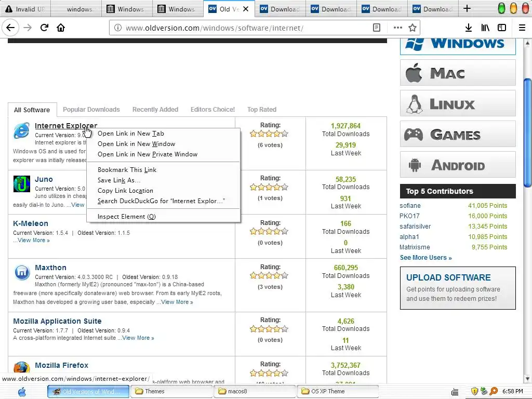Screen dimensions: 532x399
Task: Switch to the first Download tab
Action: click(x=280, y=9)
